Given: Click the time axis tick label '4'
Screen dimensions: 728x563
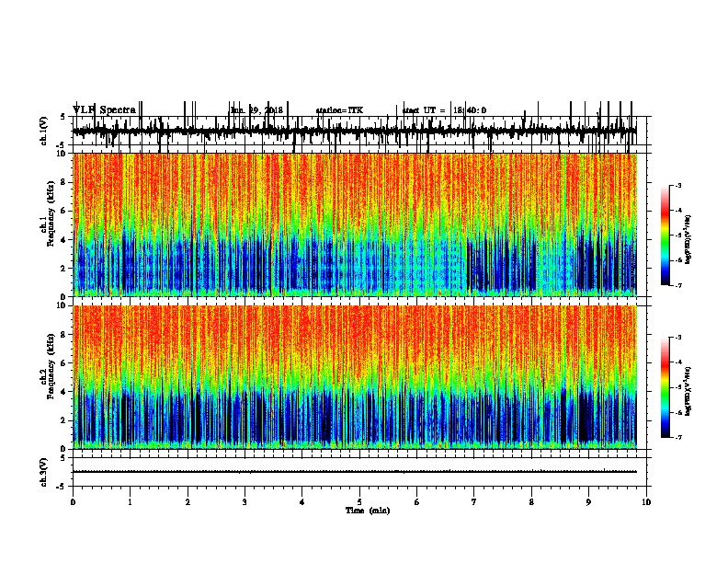Looking at the screenshot, I should tap(302, 502).
